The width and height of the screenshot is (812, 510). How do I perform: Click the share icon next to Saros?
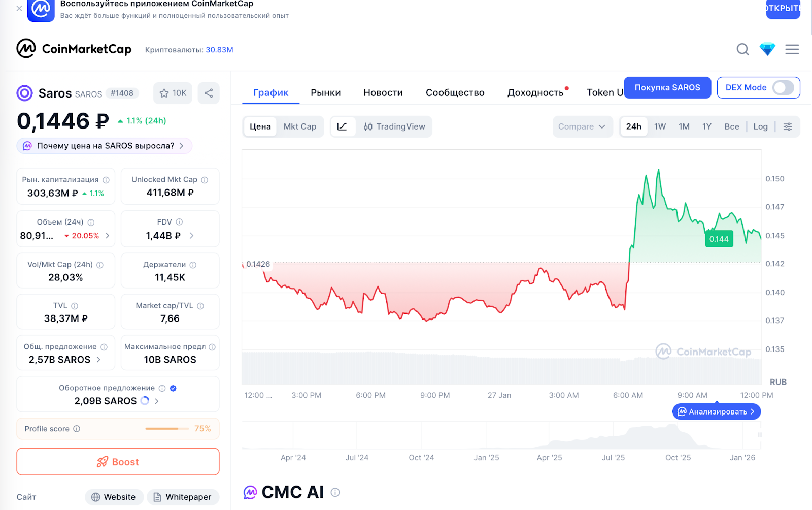pos(209,93)
